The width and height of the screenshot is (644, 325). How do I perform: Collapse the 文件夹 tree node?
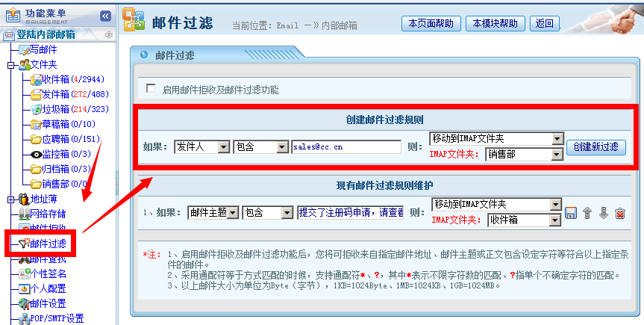pyautogui.click(x=11, y=65)
